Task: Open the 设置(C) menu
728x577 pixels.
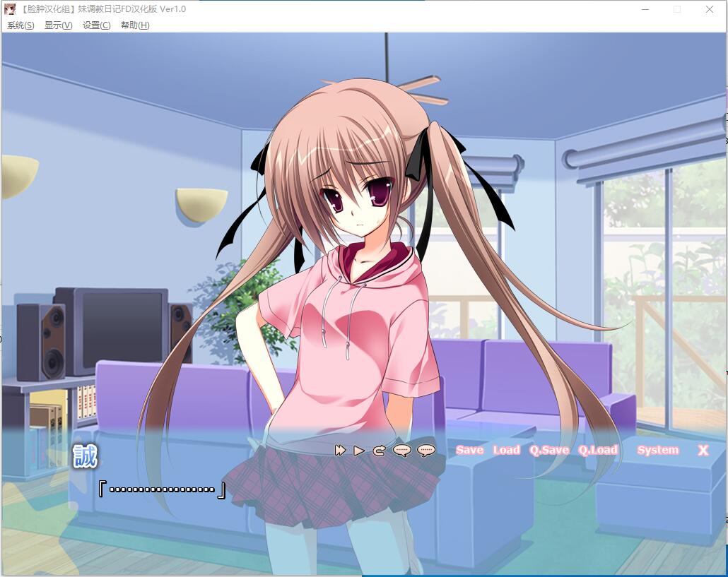Action: tap(96, 25)
